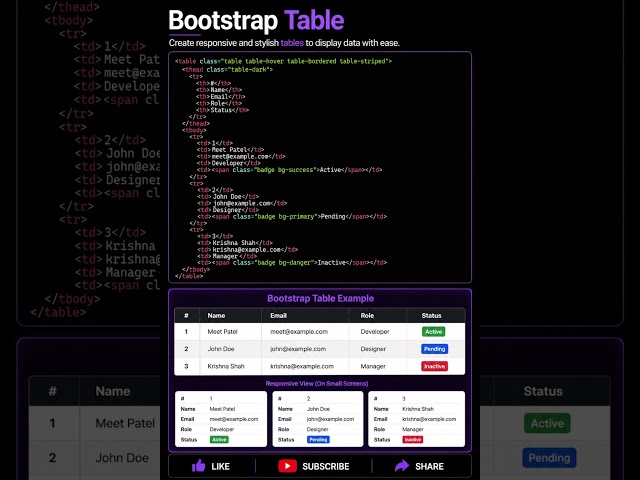This screenshot has height=480, width=640.
Task: Click the purple Share arrow icon
Action: point(402,466)
